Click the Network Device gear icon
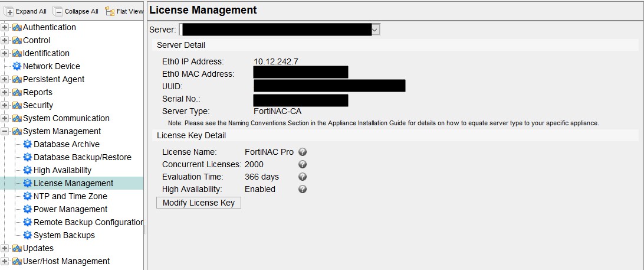The height and width of the screenshot is (270, 644). (x=17, y=66)
